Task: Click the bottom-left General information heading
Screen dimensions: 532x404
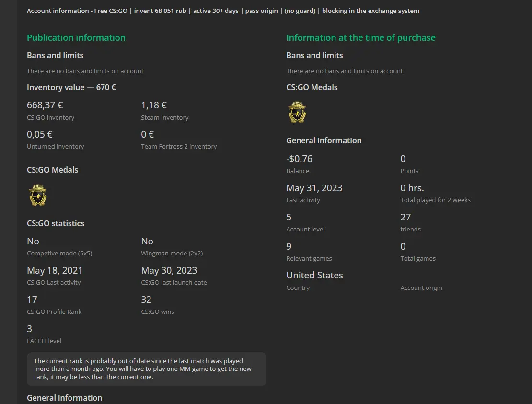Action: point(65,398)
